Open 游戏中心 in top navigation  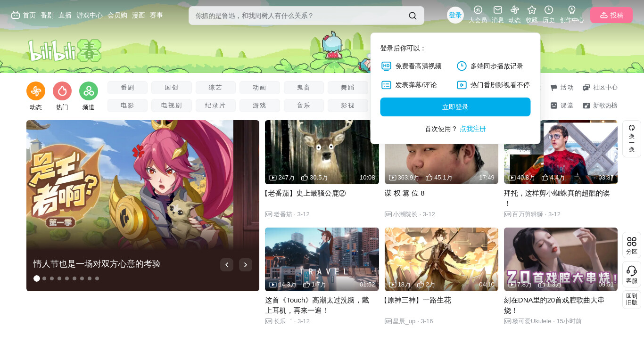click(90, 15)
